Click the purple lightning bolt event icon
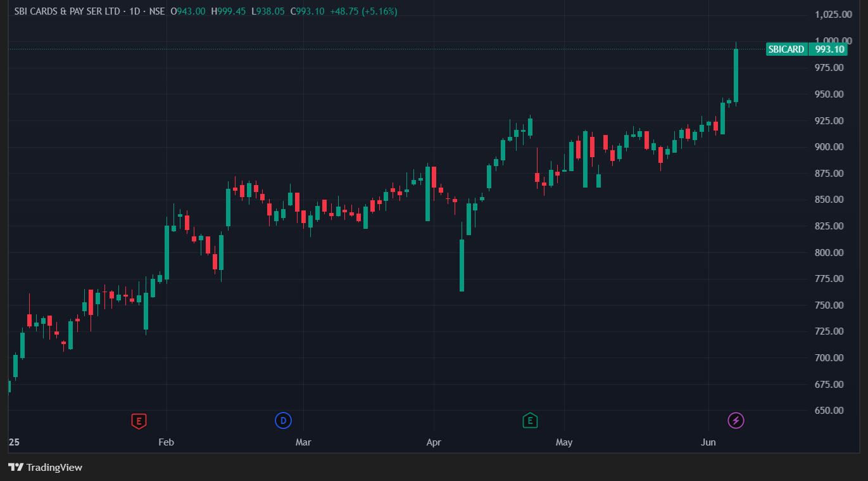868x481 pixels. pos(736,420)
